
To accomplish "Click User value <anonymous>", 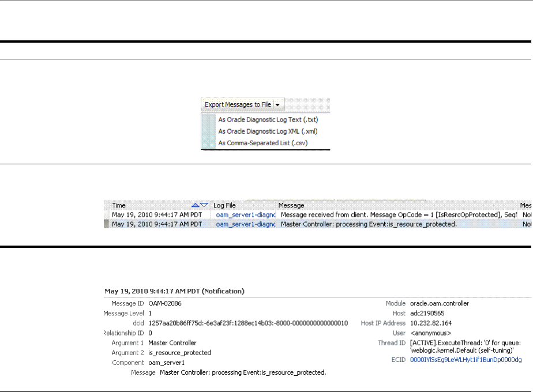I will tap(431, 333).
